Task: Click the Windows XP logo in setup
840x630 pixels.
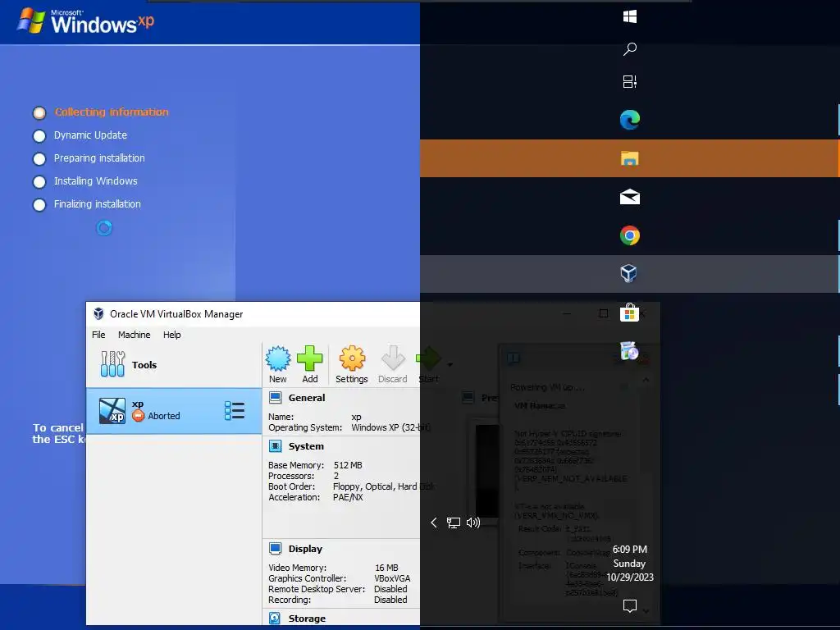Action: click(85, 21)
